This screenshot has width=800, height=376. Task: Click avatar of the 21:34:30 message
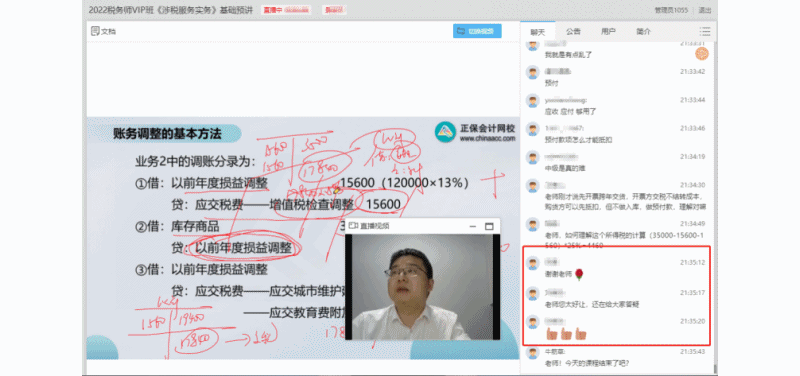point(533,186)
